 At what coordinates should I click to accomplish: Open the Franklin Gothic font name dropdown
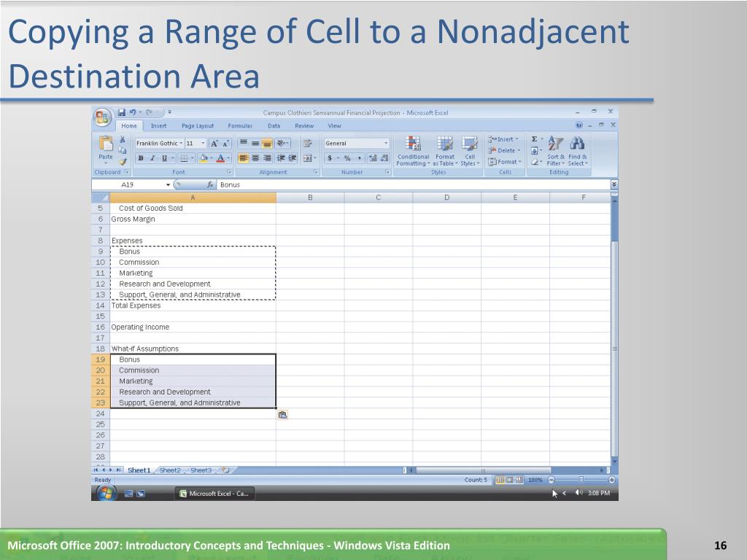click(x=181, y=144)
